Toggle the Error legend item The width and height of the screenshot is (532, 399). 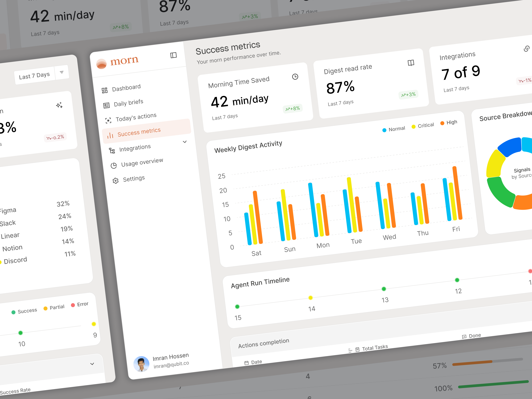tap(80, 304)
